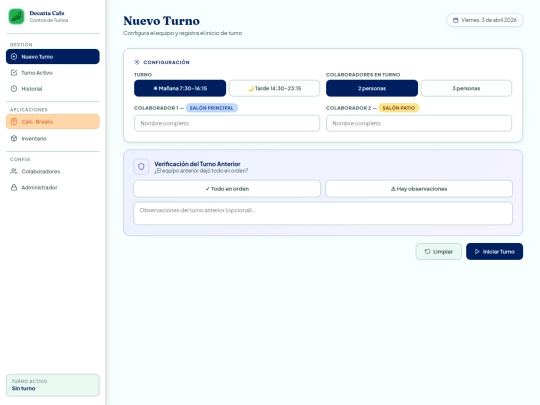Open Historial in the sidebar

click(53, 89)
